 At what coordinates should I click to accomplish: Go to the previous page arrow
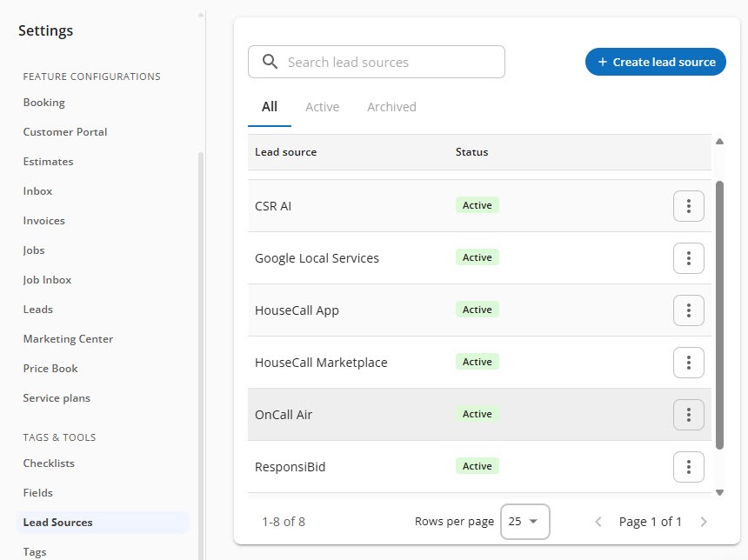pos(598,522)
